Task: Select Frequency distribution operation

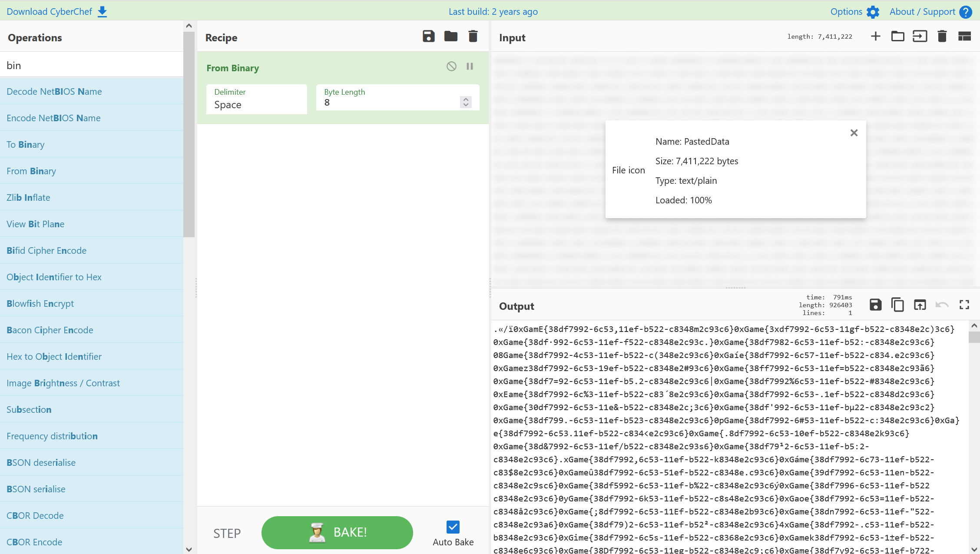Action: coord(92,436)
